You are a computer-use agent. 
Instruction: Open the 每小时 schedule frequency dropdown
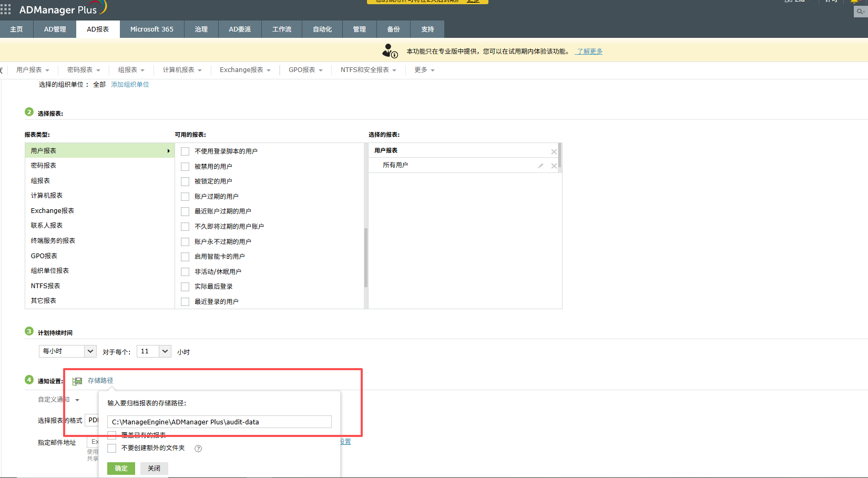tap(67, 351)
